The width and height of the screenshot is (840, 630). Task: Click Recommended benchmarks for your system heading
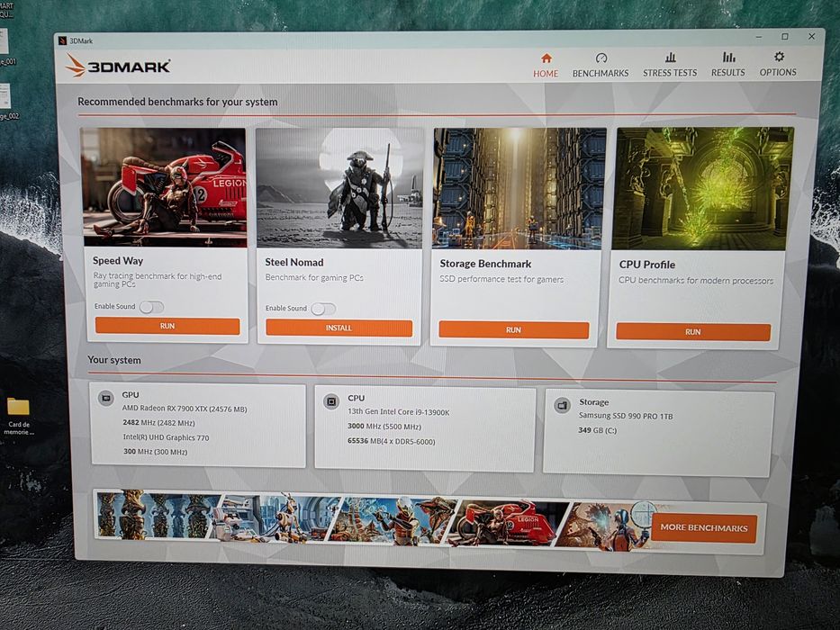point(177,102)
